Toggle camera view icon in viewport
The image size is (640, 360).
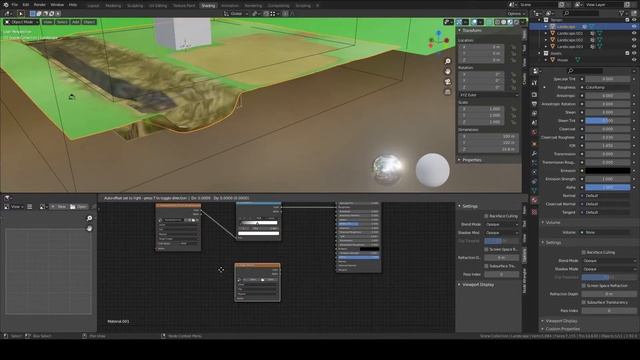click(x=448, y=82)
